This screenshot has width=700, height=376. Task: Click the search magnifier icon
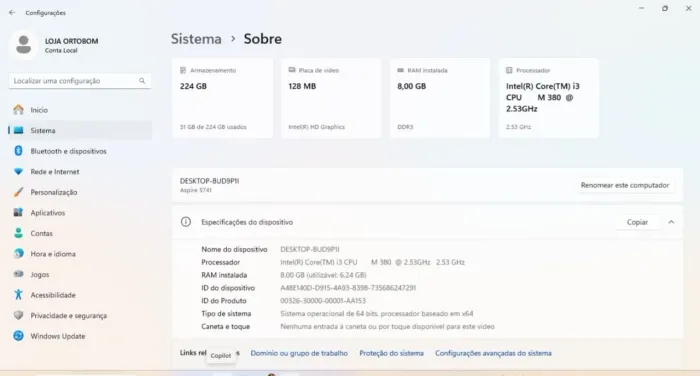(142, 81)
